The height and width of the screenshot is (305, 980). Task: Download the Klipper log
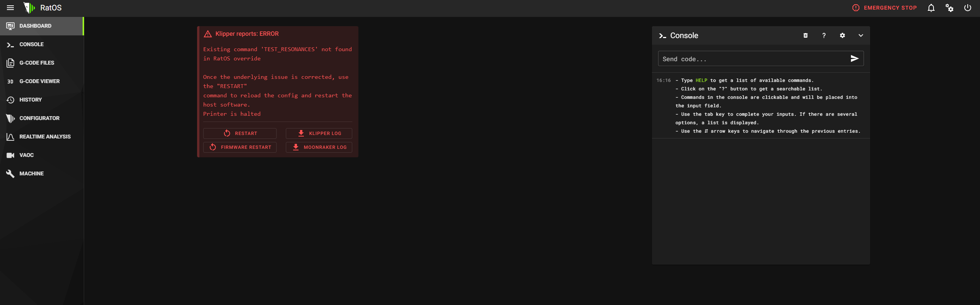[x=319, y=133]
